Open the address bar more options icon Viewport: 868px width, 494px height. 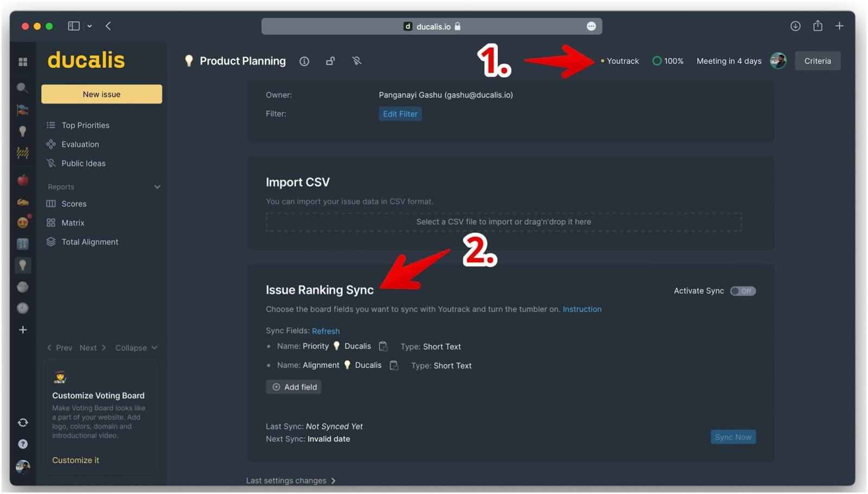591,27
